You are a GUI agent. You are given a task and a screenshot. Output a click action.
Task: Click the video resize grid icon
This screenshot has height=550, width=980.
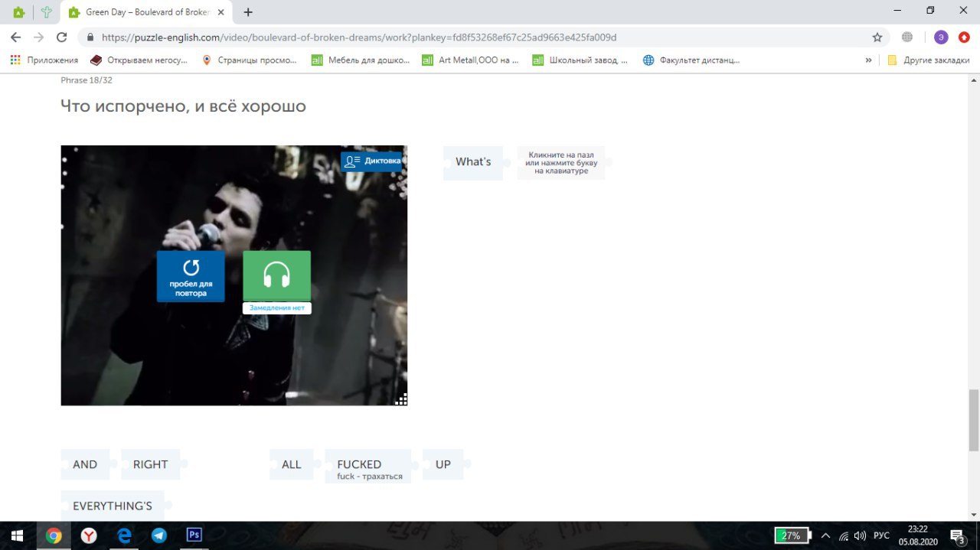coord(401,399)
